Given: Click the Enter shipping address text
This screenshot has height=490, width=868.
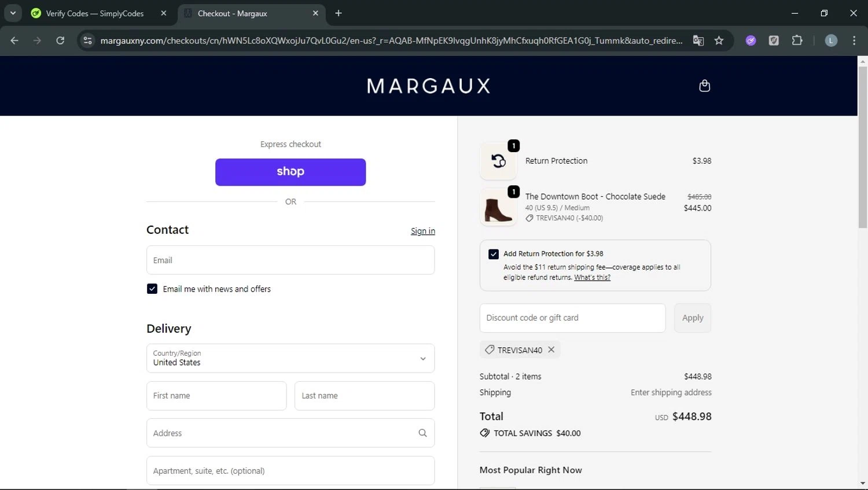Looking at the screenshot, I should click(671, 392).
